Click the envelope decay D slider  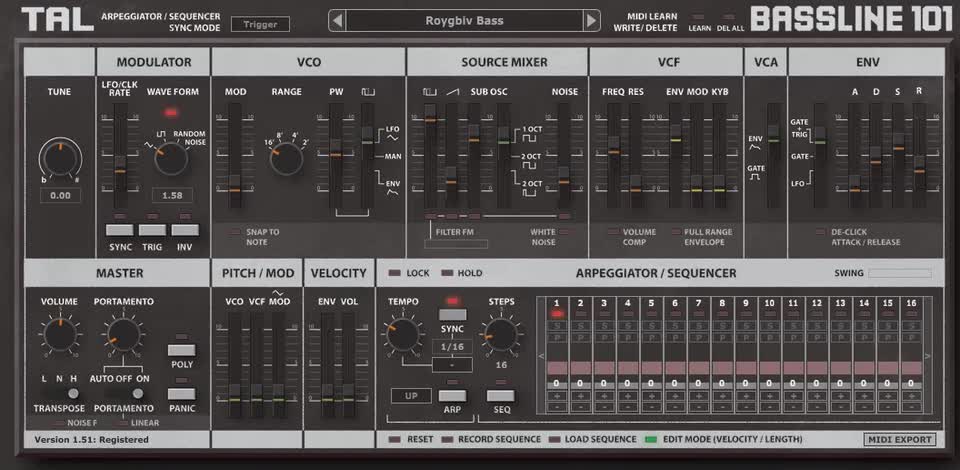pos(876,156)
